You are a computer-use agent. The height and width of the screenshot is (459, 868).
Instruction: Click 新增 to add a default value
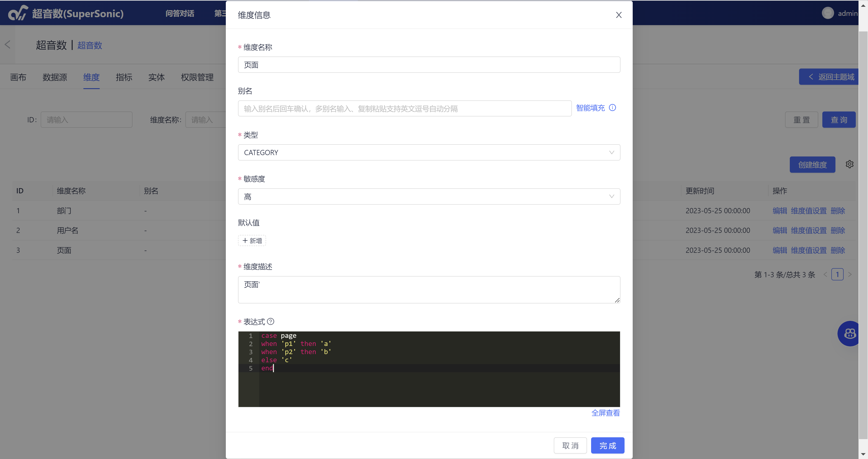point(252,241)
